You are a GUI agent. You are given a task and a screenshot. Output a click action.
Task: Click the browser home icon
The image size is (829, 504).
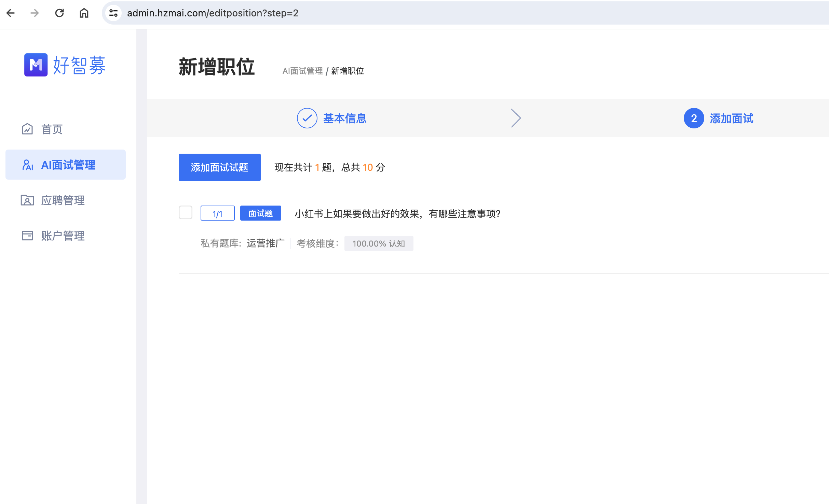(x=84, y=13)
